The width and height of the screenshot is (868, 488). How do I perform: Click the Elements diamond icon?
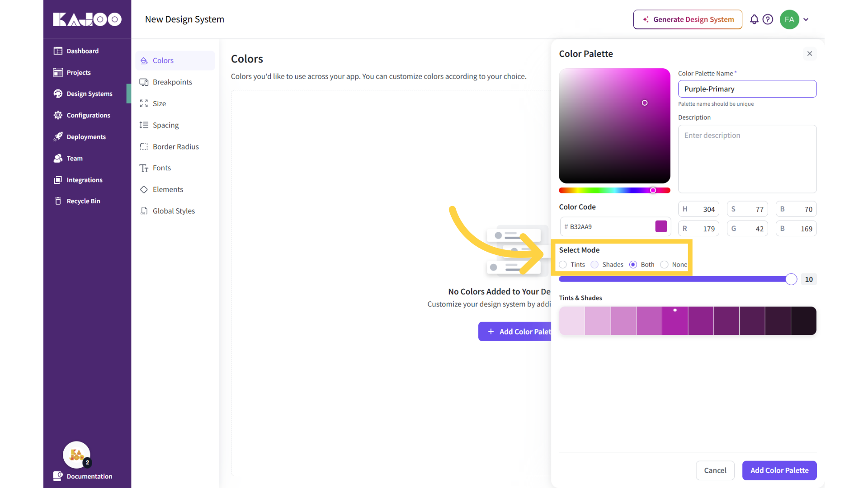click(144, 189)
